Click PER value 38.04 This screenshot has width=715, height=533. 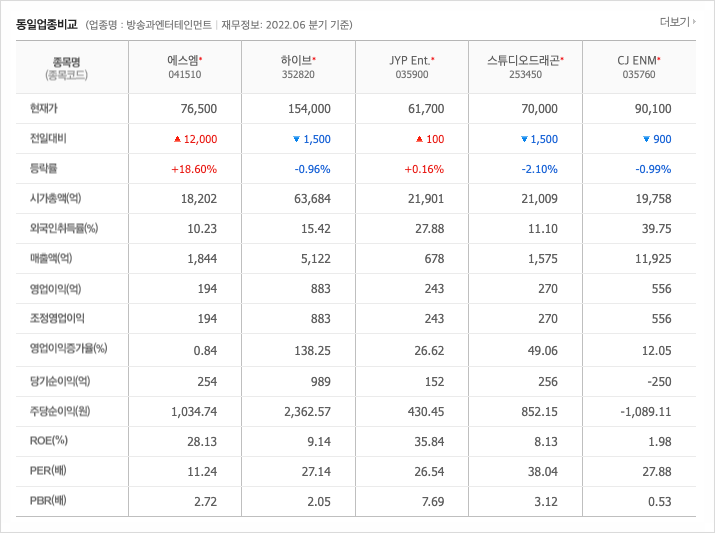(543, 471)
